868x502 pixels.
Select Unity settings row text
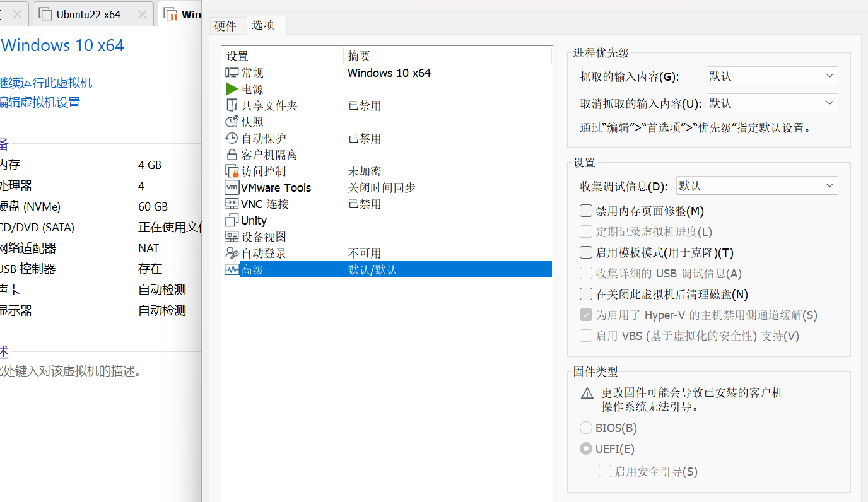pos(254,221)
